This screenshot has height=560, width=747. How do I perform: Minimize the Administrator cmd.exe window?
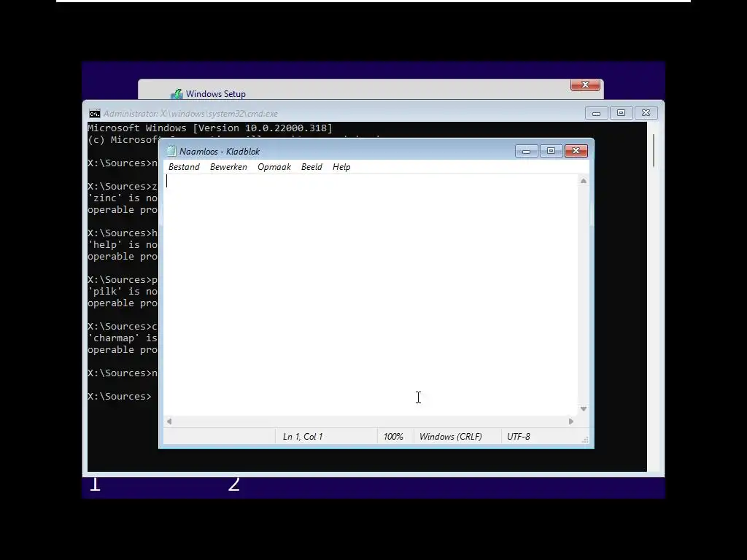(596, 113)
